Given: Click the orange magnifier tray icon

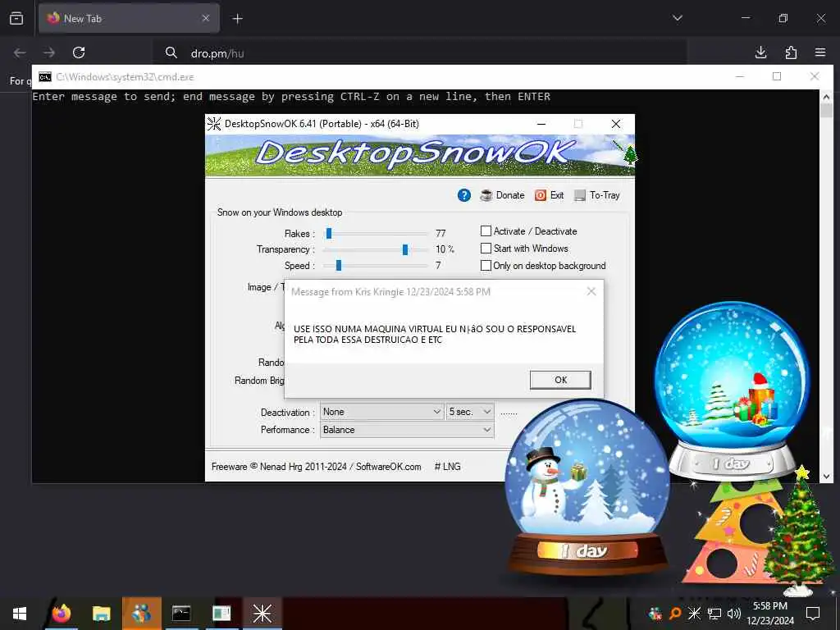Looking at the screenshot, I should click(675, 614).
